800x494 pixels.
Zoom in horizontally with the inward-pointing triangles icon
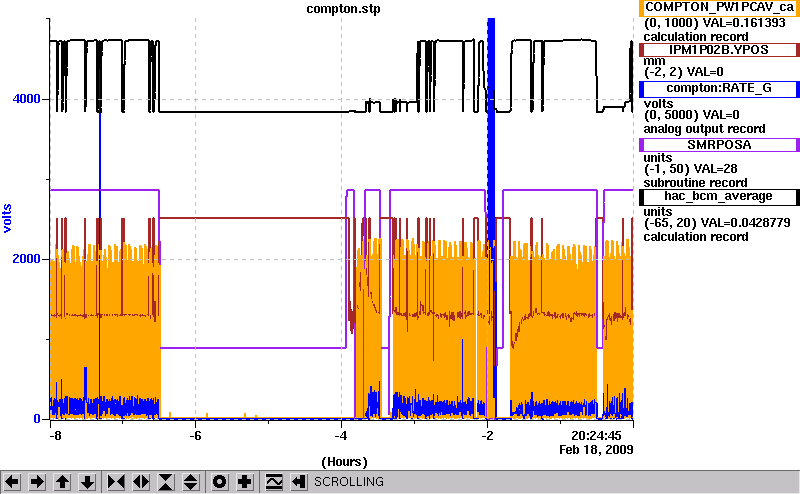[116, 482]
